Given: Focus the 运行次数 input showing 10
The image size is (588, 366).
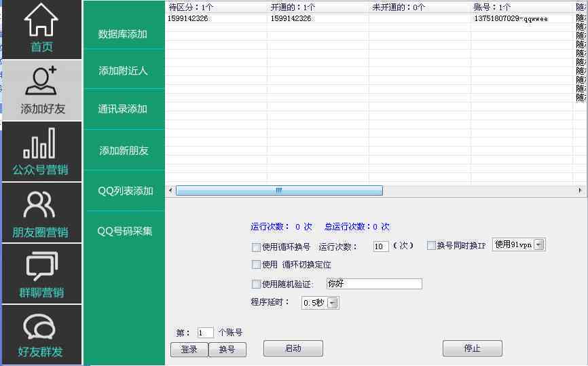Looking at the screenshot, I should coord(381,246).
